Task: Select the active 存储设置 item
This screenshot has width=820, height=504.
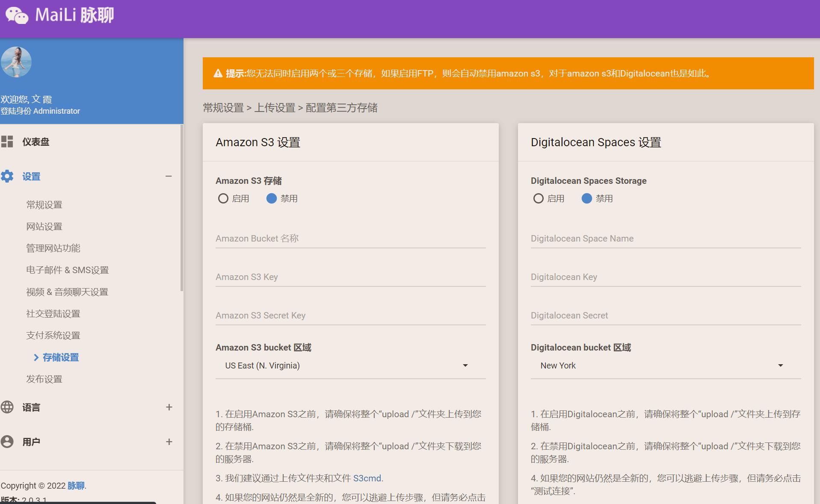Action: pos(61,357)
